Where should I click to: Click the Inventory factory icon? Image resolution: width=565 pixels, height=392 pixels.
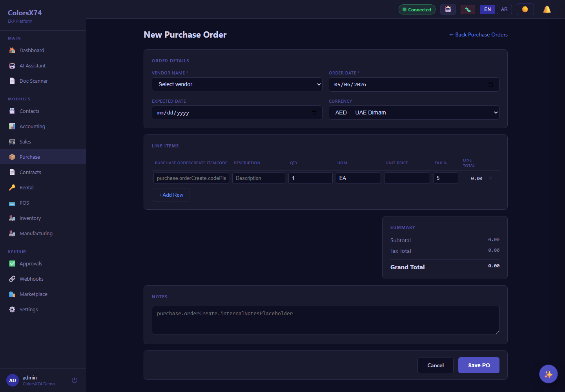click(x=12, y=218)
